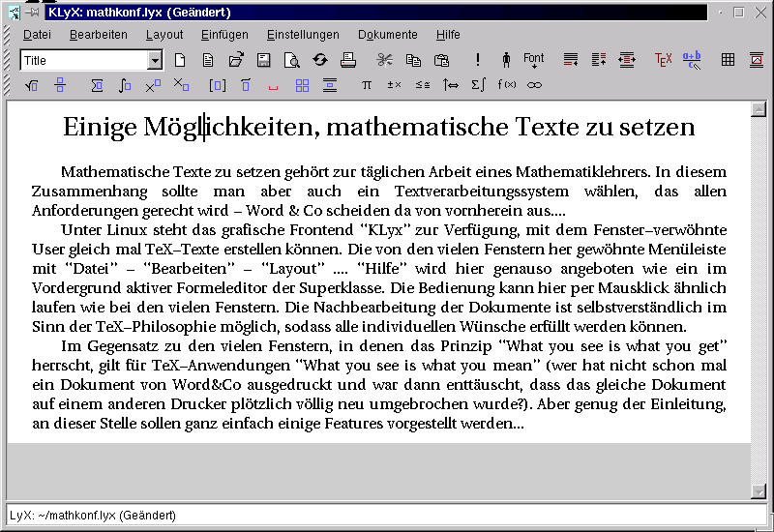This screenshot has height=532, width=774.
Task: Insert a matrix with the four-squares icon
Action: [x=302, y=86]
